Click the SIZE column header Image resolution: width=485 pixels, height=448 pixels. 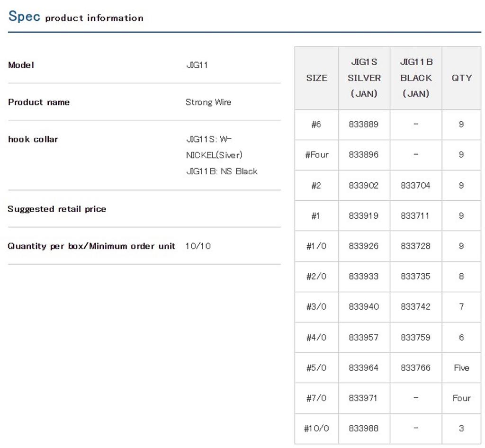click(316, 78)
